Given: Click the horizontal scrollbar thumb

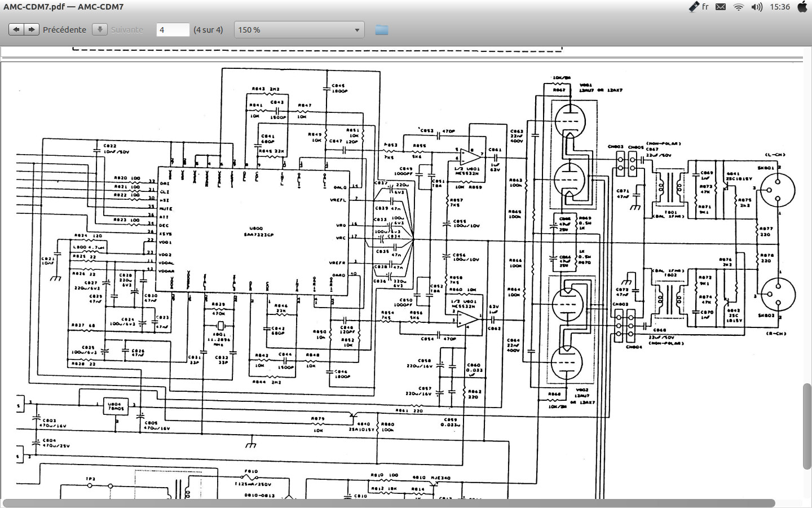Looking at the screenshot, I should click(389, 503).
